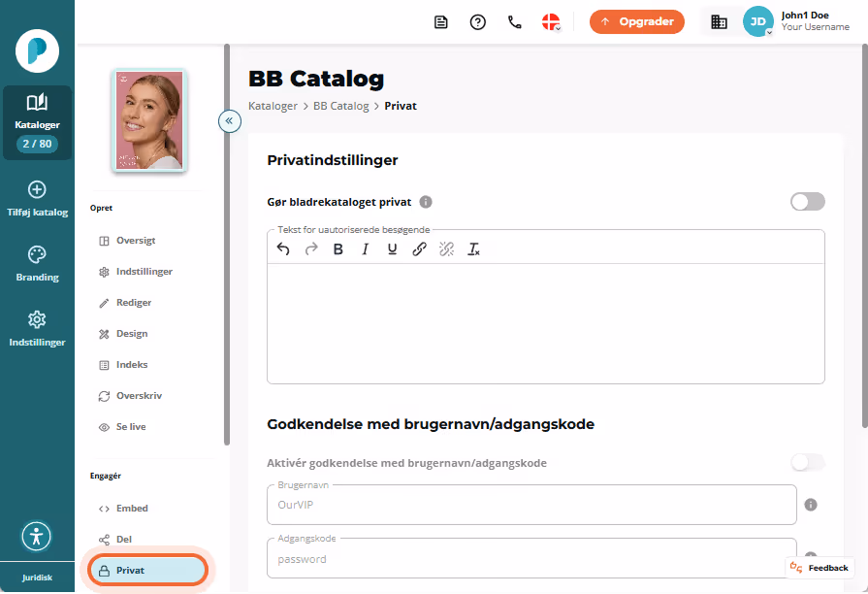Click the catalog cover thumbnail
Screen dimensions: 868x594
pos(149,120)
